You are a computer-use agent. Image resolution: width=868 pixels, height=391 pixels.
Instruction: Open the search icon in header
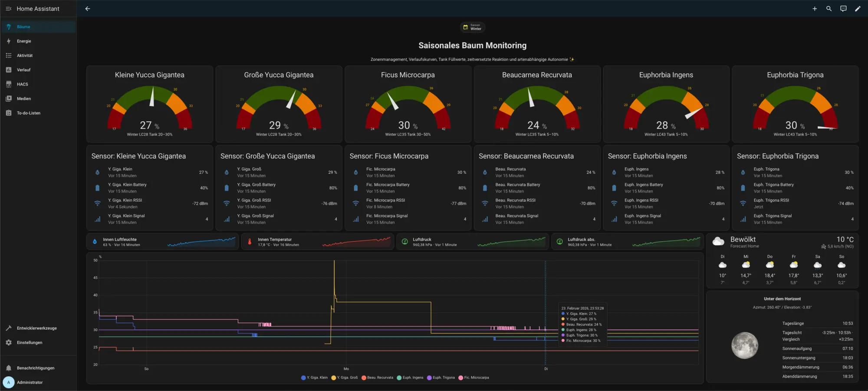point(829,9)
